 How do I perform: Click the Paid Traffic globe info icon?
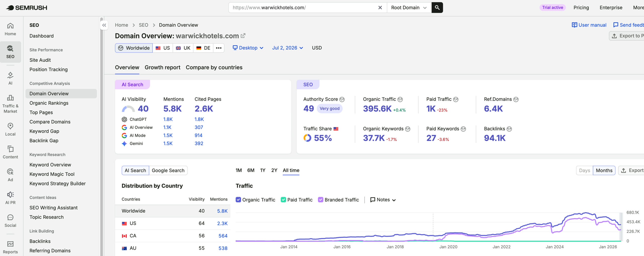tap(456, 99)
